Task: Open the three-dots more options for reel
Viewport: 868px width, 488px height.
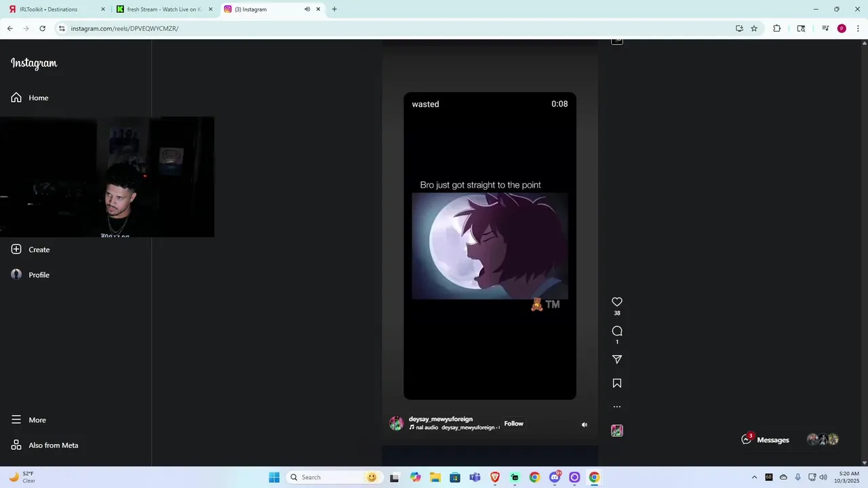Action: pos(617,407)
